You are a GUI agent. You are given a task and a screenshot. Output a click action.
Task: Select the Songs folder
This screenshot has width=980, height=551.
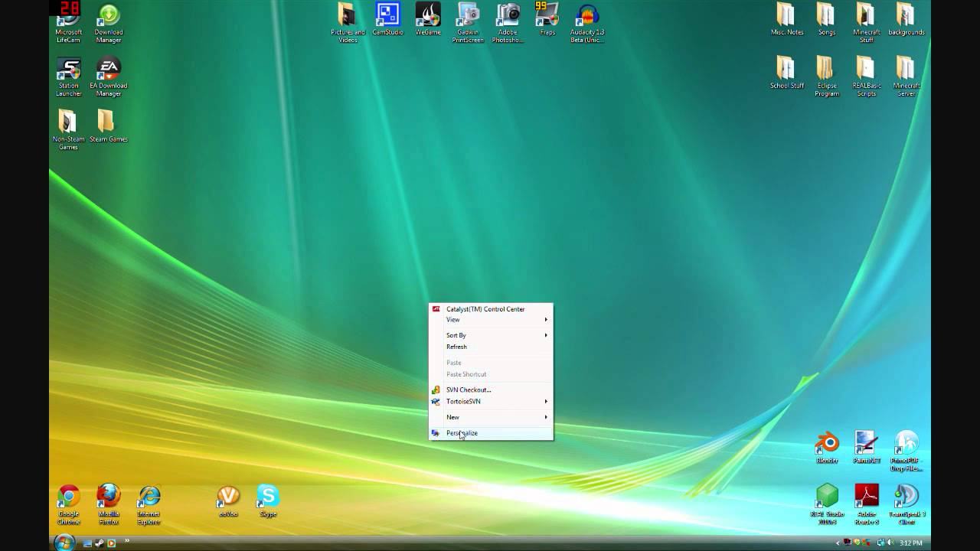(827, 19)
